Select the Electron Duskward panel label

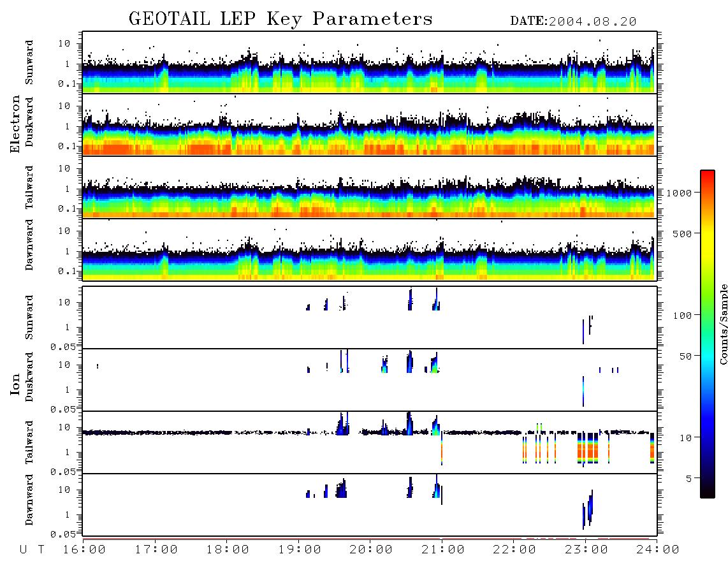pos(29,122)
